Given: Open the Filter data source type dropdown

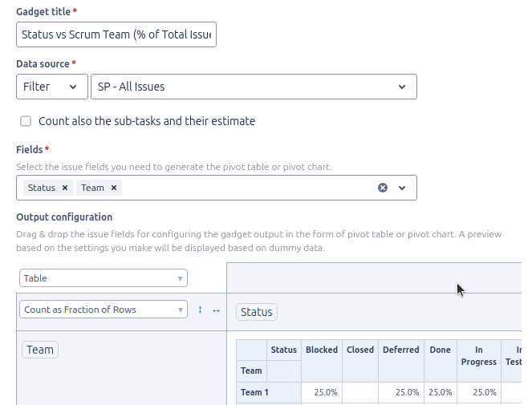Looking at the screenshot, I should click(x=52, y=87).
